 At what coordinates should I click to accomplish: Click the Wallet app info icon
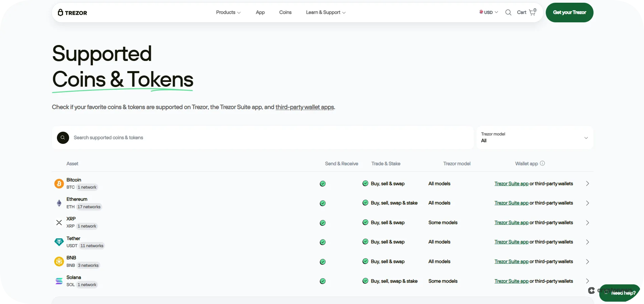pyautogui.click(x=542, y=163)
